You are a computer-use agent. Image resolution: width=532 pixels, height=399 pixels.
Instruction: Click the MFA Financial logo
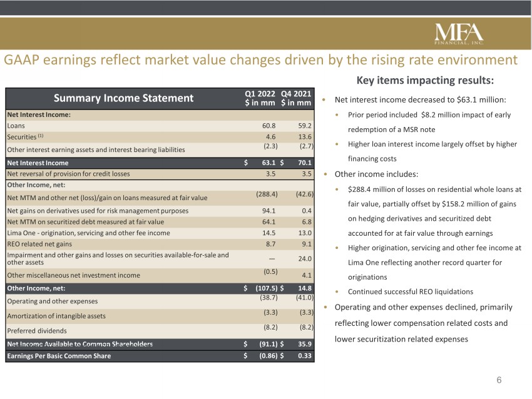point(459,34)
